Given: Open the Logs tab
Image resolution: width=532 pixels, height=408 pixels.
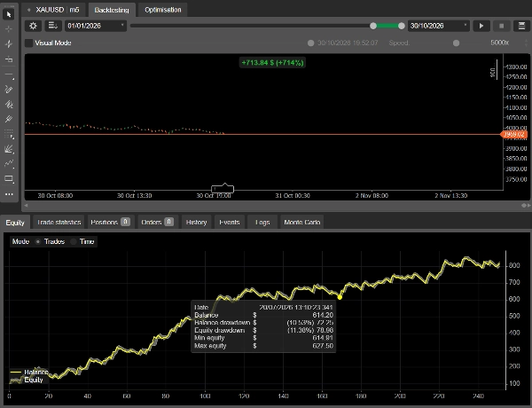Looking at the screenshot, I should [x=262, y=223].
